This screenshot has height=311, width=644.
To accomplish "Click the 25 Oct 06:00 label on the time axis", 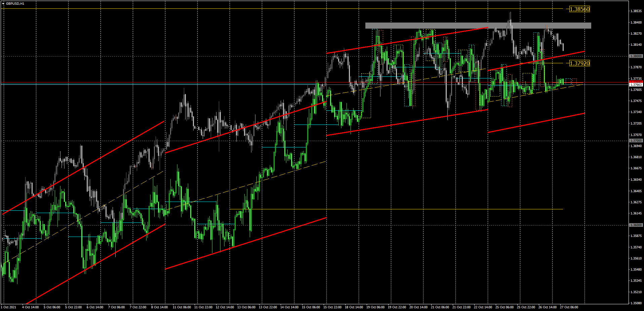I will tap(505, 307).
